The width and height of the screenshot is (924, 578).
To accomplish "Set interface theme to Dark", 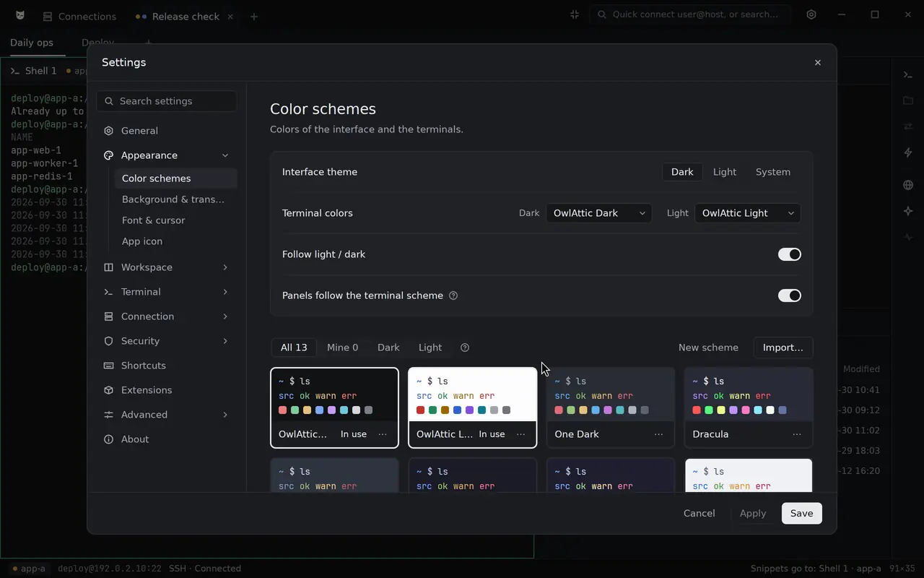I will [x=682, y=172].
